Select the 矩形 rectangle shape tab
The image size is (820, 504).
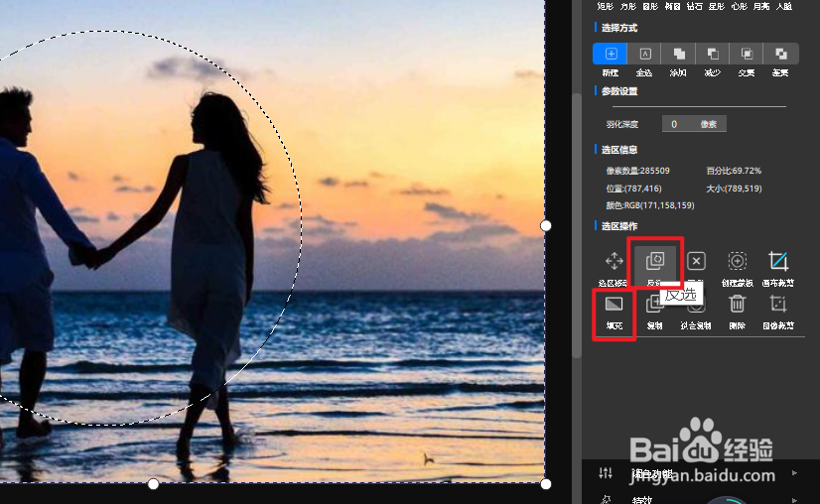pos(605,6)
